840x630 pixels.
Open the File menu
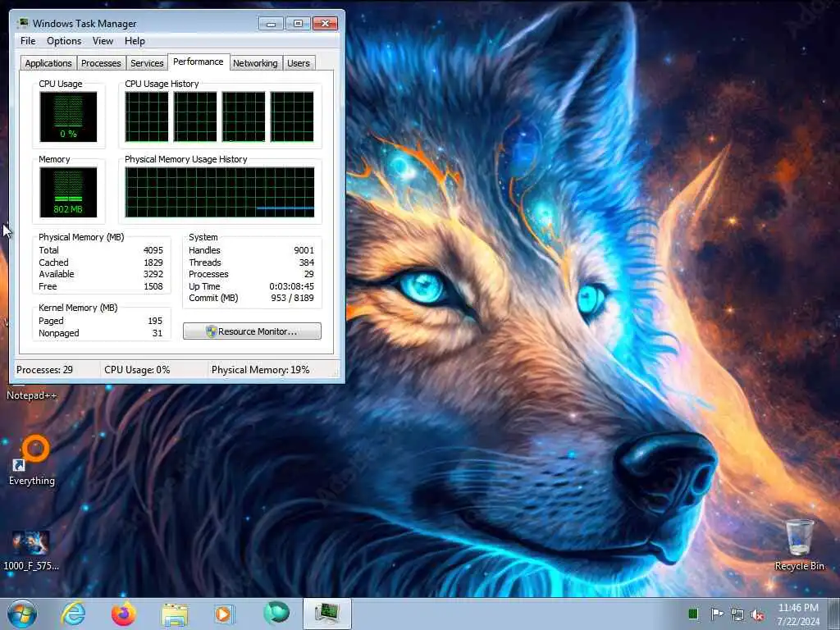click(28, 41)
